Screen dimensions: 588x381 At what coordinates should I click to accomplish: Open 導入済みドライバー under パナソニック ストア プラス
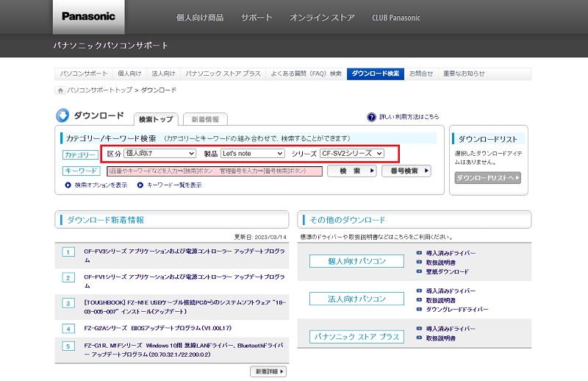(x=451, y=329)
